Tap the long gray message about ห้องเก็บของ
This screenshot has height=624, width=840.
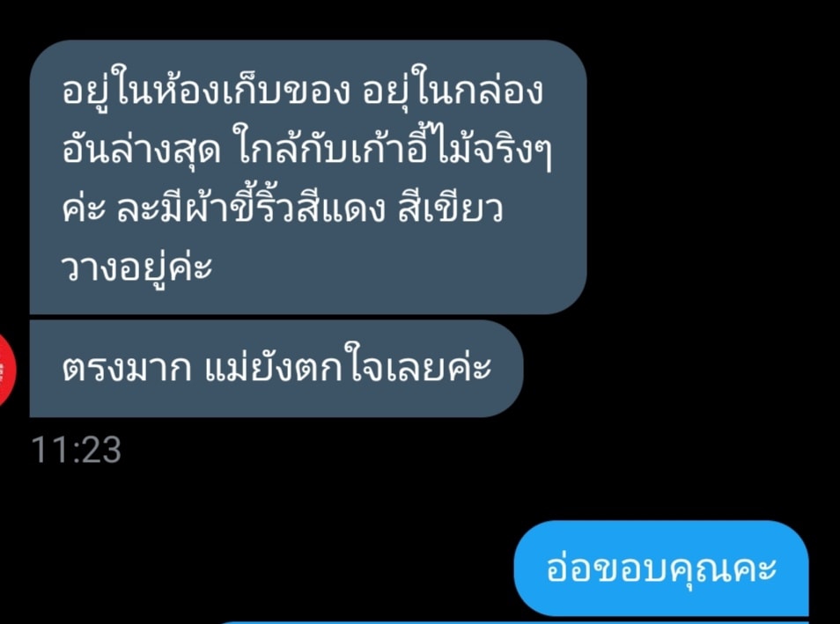coord(308,177)
